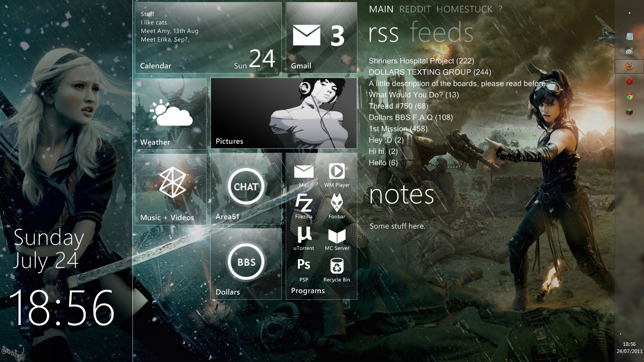
Task: Open feed Thread #750 (68)
Action: [x=399, y=106]
